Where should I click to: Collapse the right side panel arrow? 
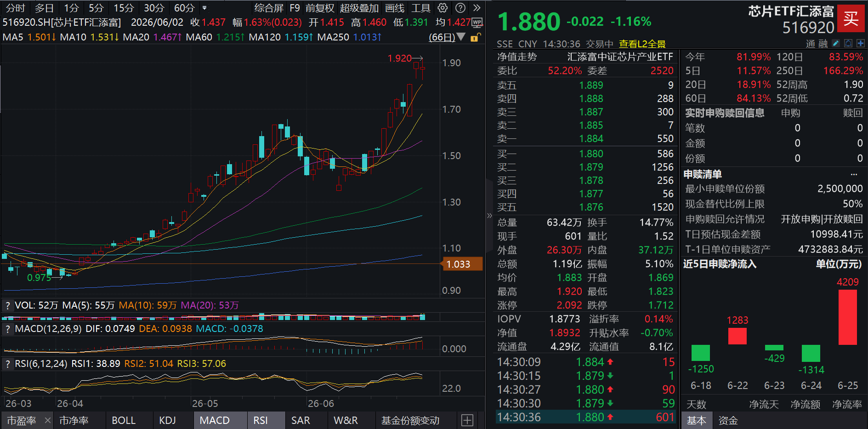(489, 215)
